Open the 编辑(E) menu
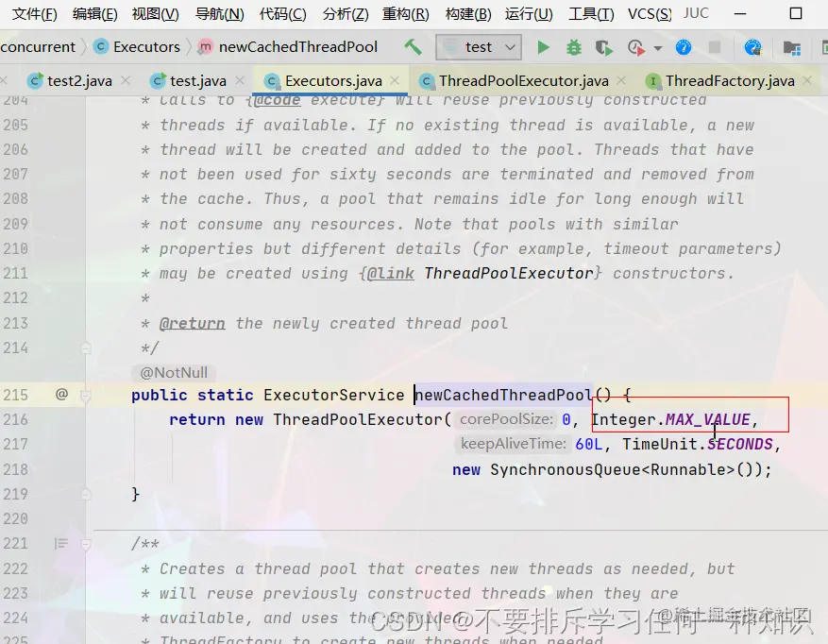Image resolution: width=828 pixels, height=644 pixels. [95, 14]
